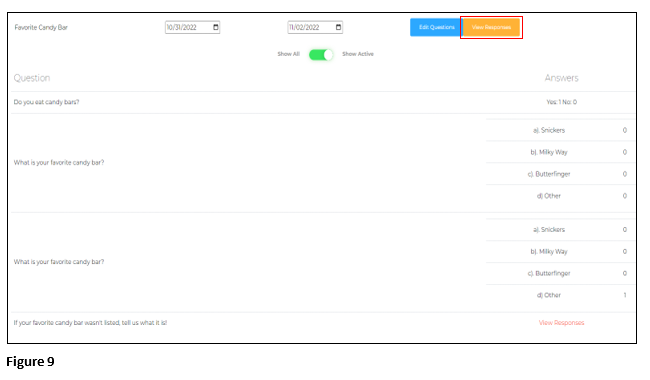Click the 11/02/2022 end date field
This screenshot has width=650, height=380.
[x=315, y=27]
